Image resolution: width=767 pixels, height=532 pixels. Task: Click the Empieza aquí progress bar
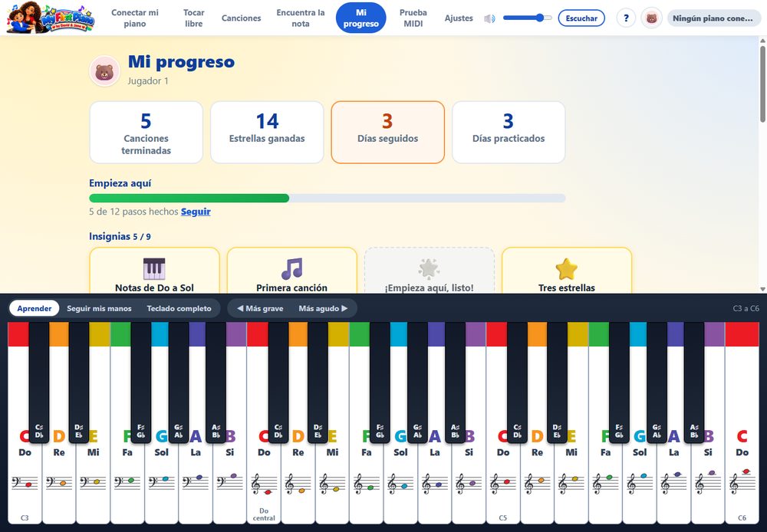click(x=328, y=198)
